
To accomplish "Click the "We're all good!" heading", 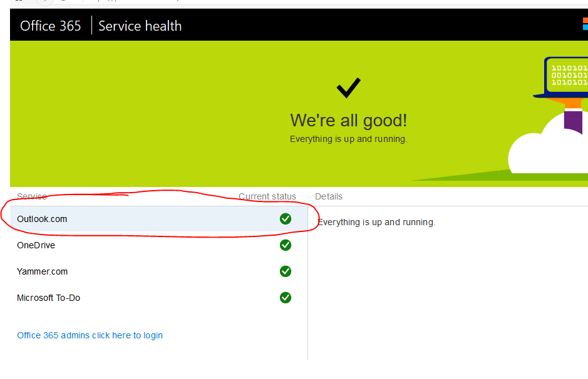I will 348,121.
